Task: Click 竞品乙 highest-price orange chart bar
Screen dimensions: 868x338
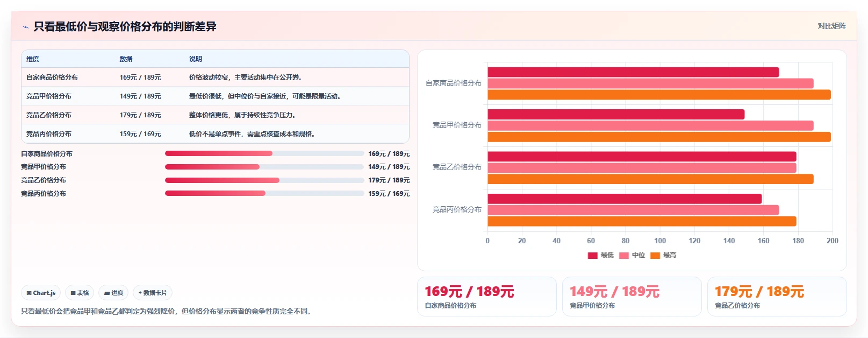Action: [x=650, y=179]
